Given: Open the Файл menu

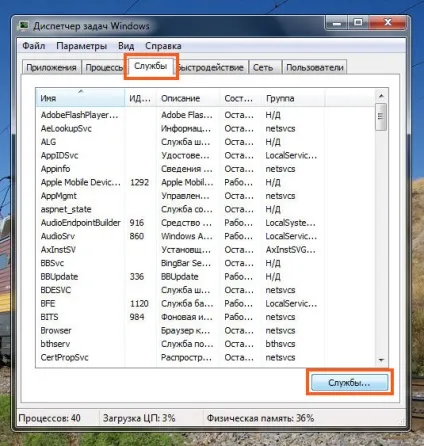Looking at the screenshot, I should click(34, 46).
